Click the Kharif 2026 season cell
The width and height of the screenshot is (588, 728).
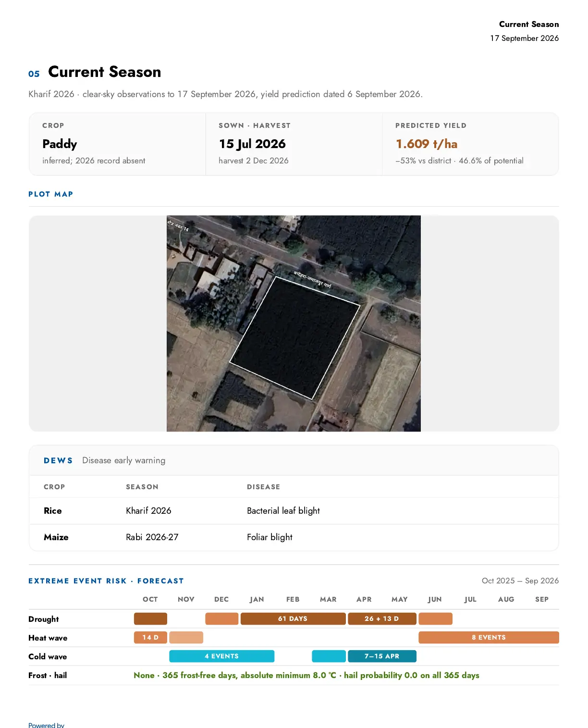point(148,511)
